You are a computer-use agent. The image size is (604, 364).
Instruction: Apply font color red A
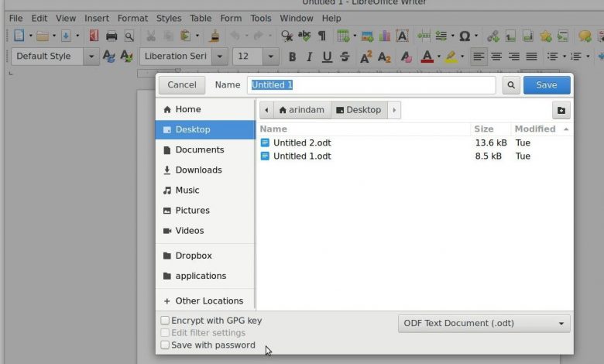pyautogui.click(x=427, y=57)
